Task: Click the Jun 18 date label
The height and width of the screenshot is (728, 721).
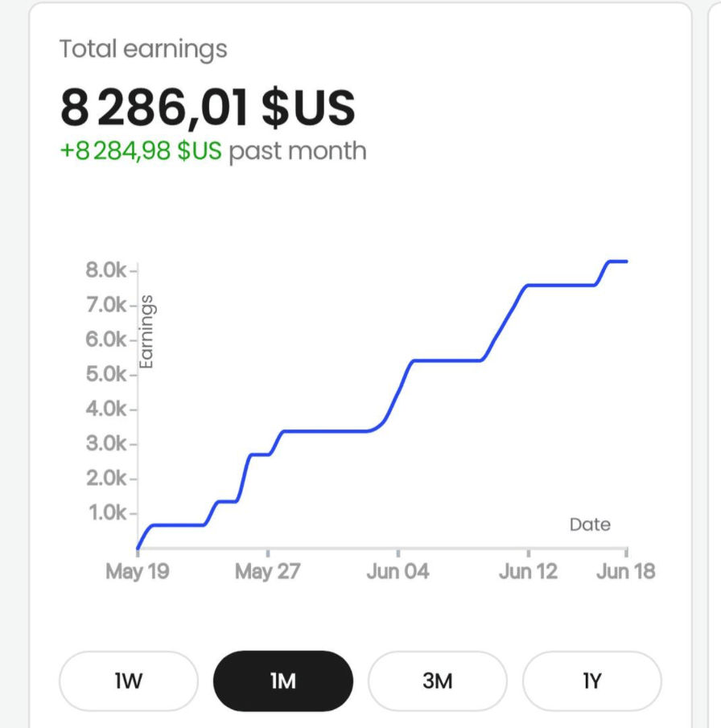Action: [626, 572]
